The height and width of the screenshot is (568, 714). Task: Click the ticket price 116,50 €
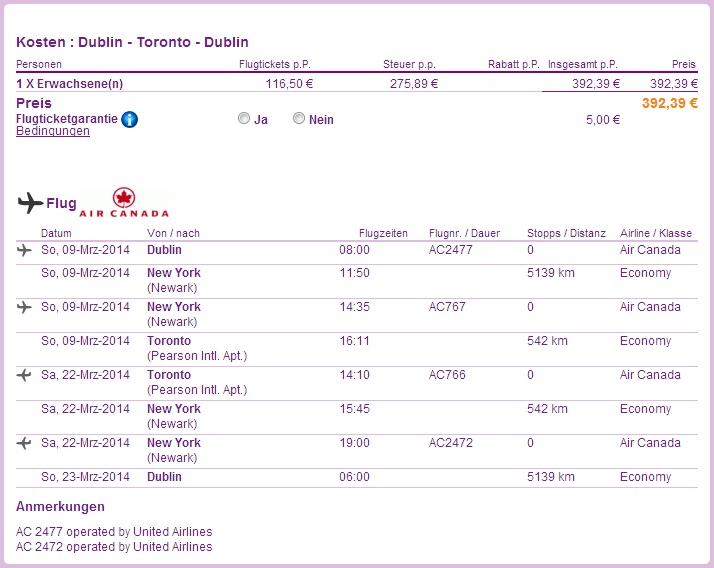coord(290,84)
